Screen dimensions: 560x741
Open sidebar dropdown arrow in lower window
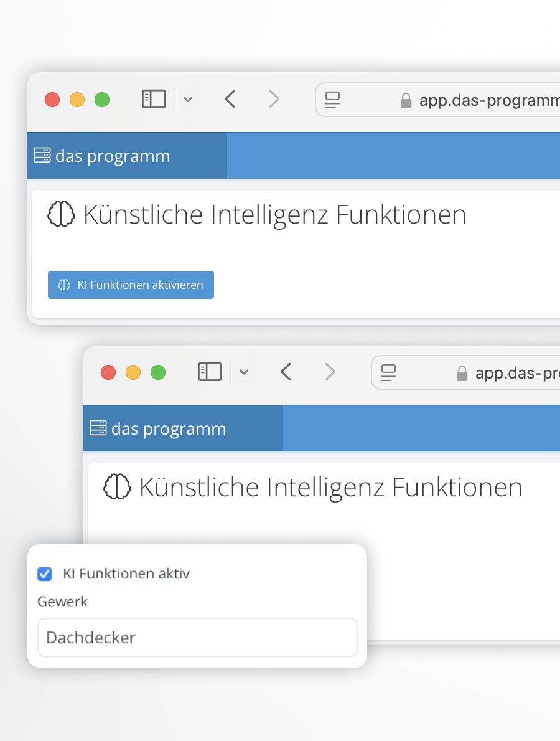[x=244, y=372]
